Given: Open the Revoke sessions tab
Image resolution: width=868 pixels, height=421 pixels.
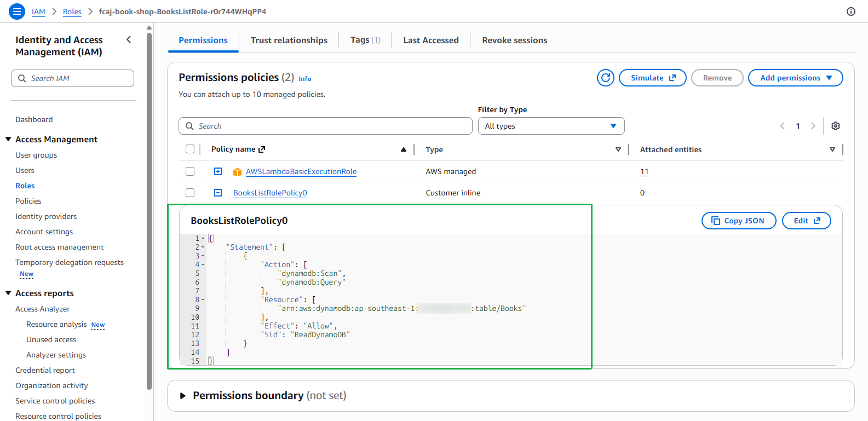Looking at the screenshot, I should click(x=515, y=40).
